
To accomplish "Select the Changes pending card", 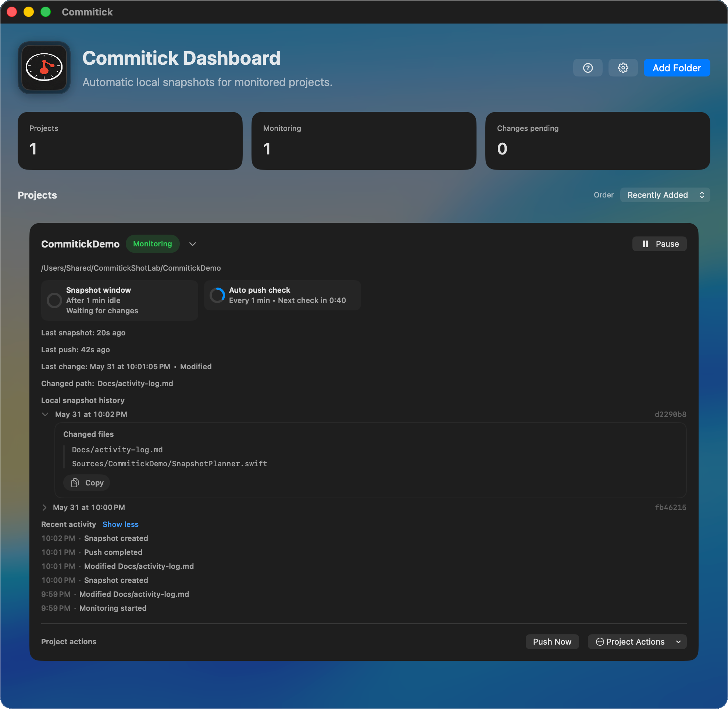I will [x=598, y=141].
